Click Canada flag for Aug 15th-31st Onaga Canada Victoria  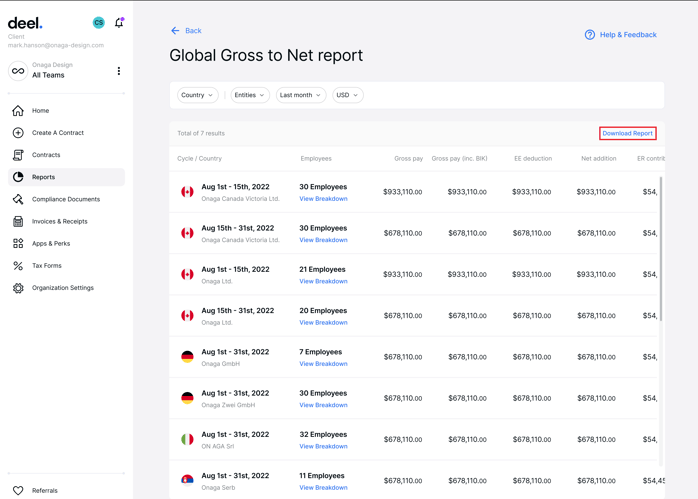point(187,233)
